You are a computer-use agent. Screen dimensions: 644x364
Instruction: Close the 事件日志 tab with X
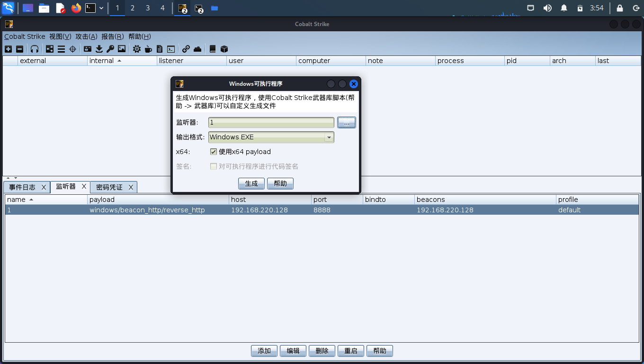44,187
